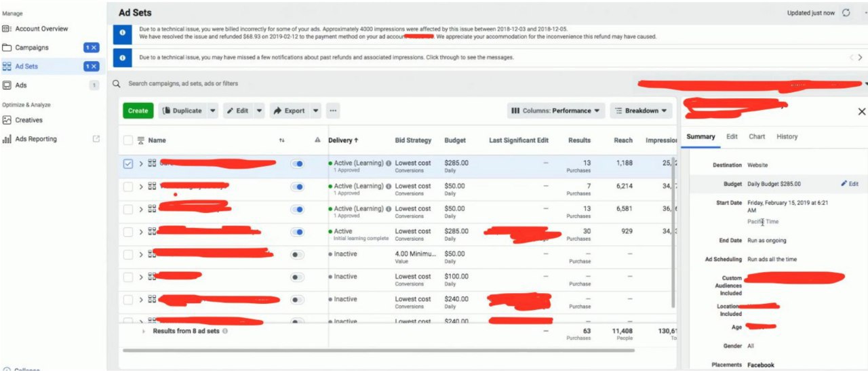Viewport: 868px width, 371px height.
Task: Turn off the toggle in the 1,188 reach row
Action: (297, 163)
